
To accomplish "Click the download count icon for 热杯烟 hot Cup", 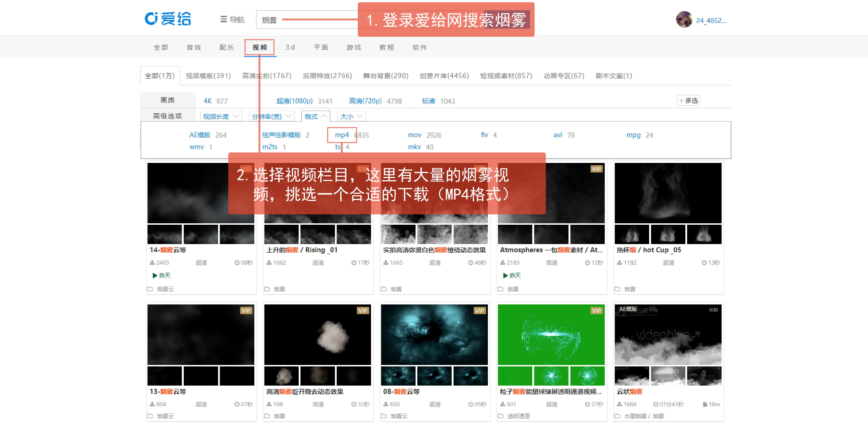I will 619,263.
